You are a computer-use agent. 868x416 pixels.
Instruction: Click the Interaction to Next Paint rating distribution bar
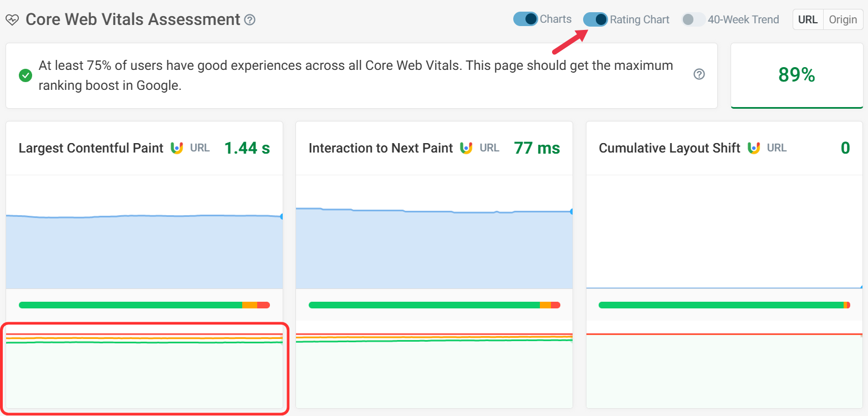click(x=434, y=305)
